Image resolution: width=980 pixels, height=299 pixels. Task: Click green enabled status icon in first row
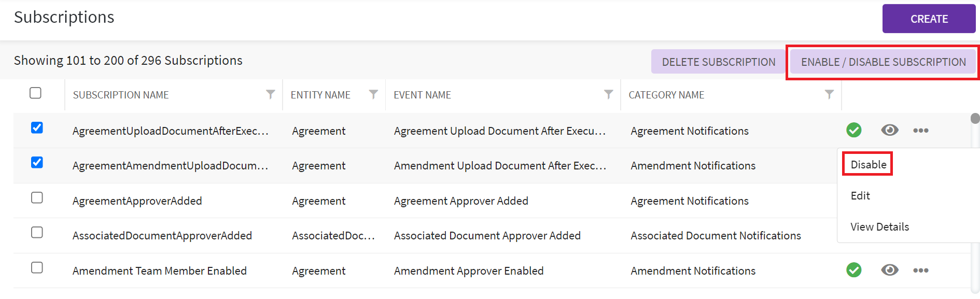(853, 130)
